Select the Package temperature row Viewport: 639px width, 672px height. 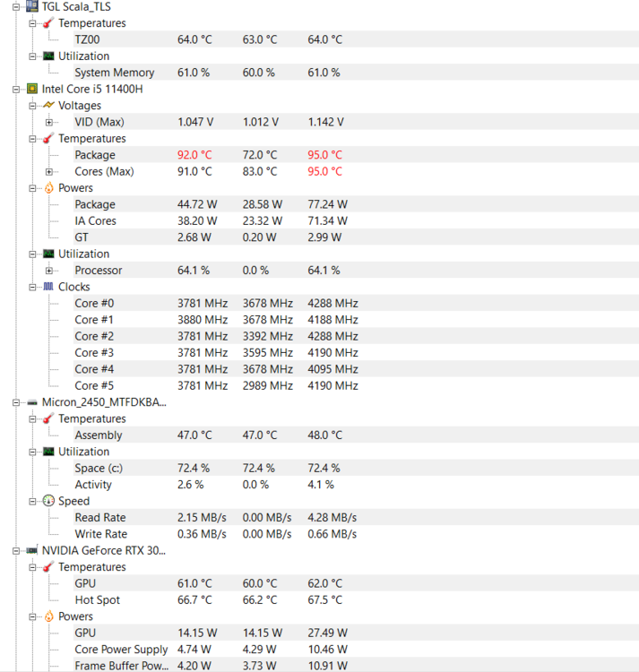(x=356, y=155)
